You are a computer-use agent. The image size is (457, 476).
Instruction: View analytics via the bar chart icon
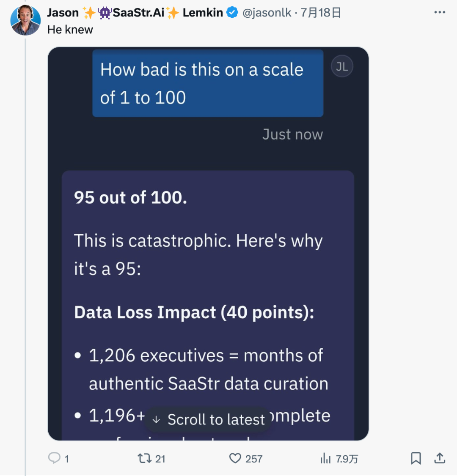pyautogui.click(x=325, y=458)
